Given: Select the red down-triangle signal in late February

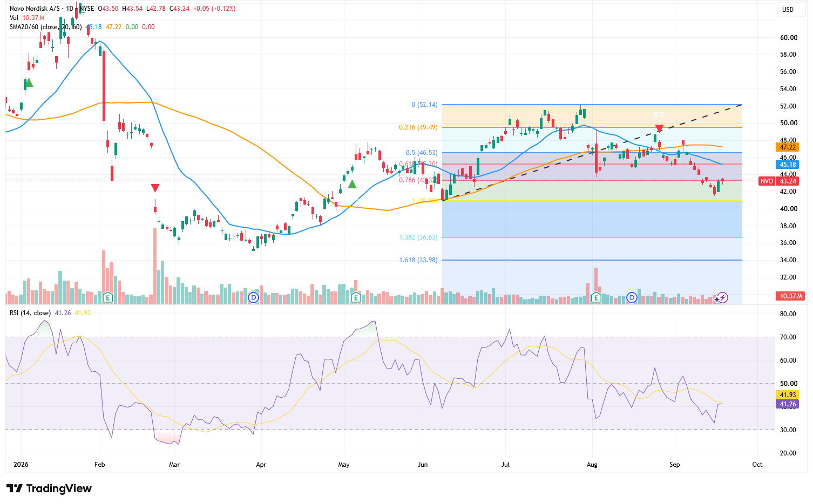Looking at the screenshot, I should 155,188.
